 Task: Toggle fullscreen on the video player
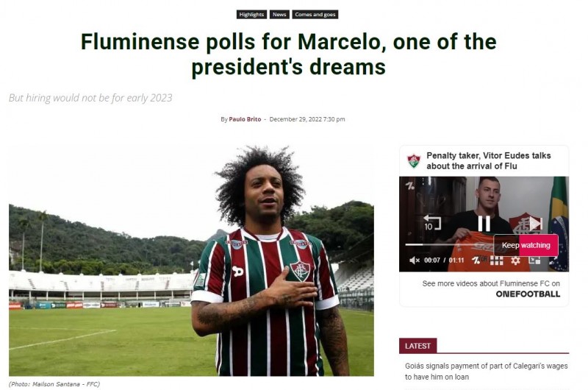[553, 260]
